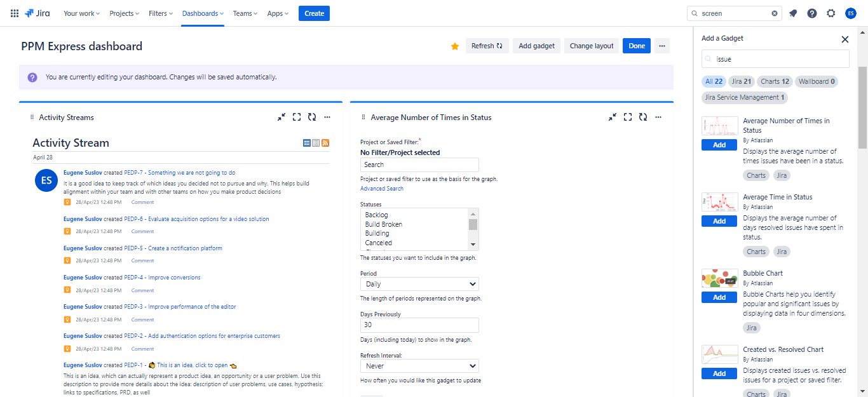This screenshot has height=397, width=868.
Task: Click the Statuses list up scroll arrow
Action: [x=473, y=214]
